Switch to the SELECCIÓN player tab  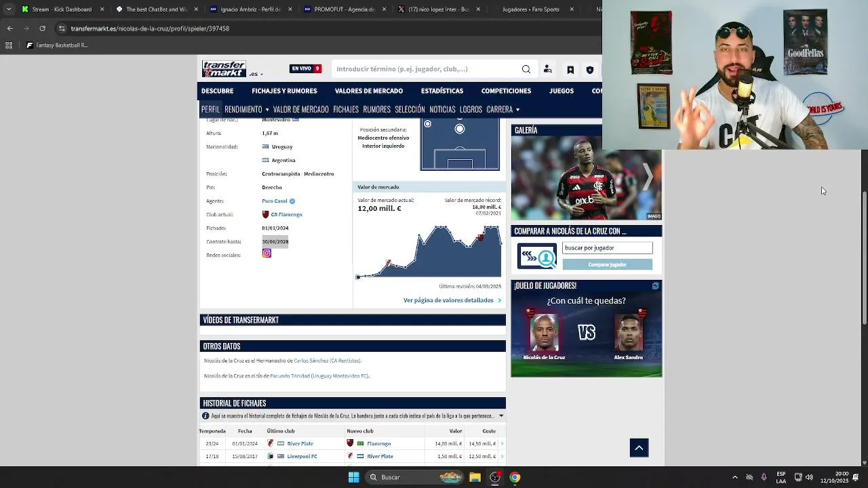[410, 109]
